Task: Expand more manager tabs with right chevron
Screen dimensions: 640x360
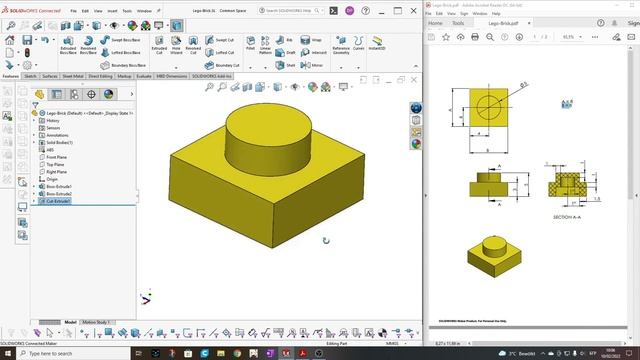Action: pos(131,94)
